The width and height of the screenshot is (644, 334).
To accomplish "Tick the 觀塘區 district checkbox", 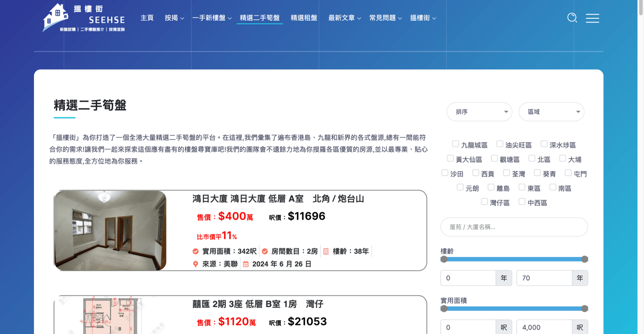I will (x=494, y=158).
